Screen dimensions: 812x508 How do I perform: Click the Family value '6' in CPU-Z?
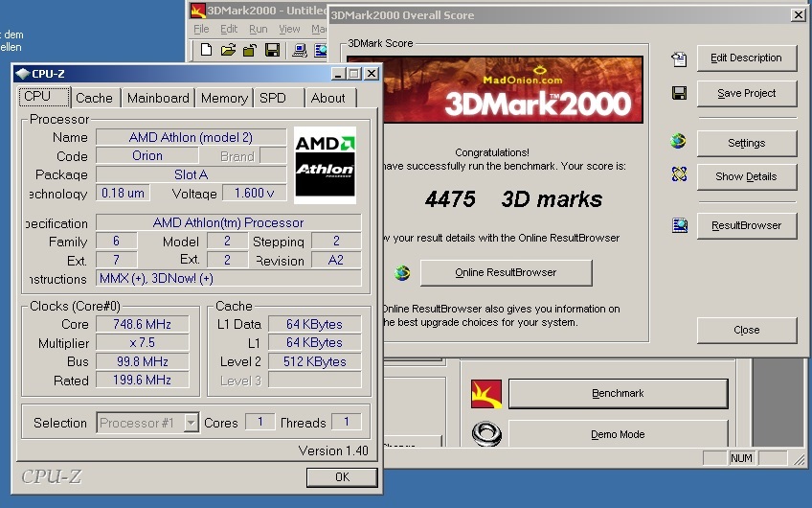(117, 241)
